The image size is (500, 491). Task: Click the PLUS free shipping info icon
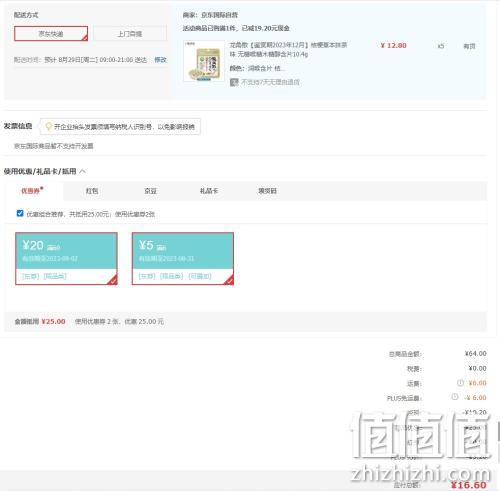455,397
